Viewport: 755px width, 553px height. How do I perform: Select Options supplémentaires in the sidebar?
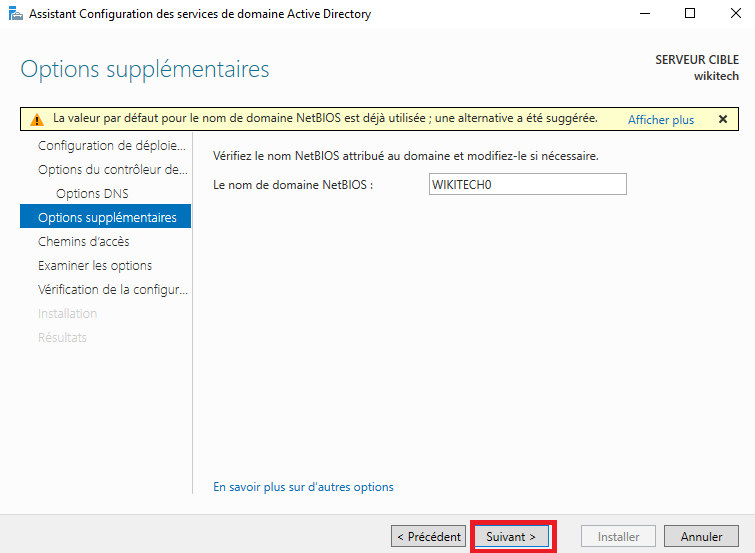(x=106, y=218)
